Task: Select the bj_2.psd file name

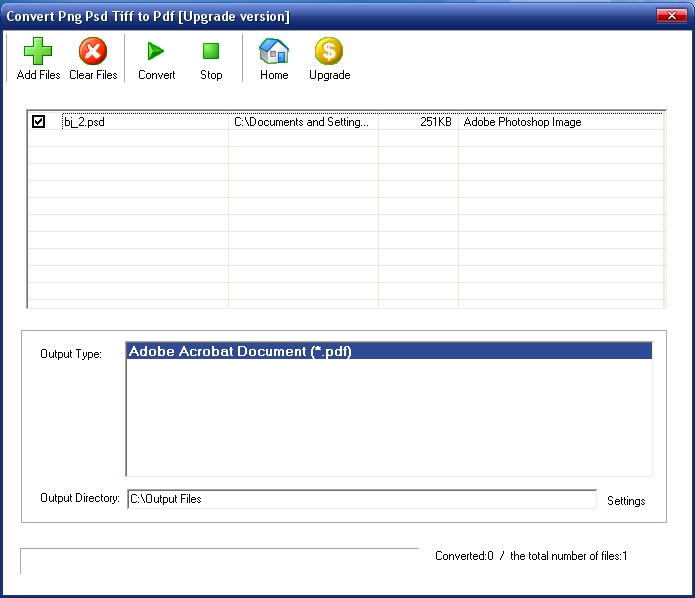Action: (84, 122)
